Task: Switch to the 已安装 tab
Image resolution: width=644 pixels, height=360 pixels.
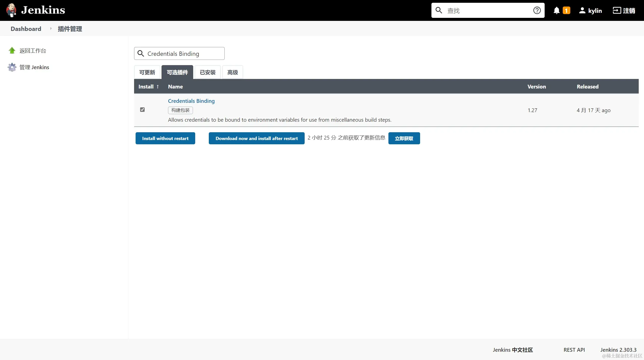Action: point(208,72)
